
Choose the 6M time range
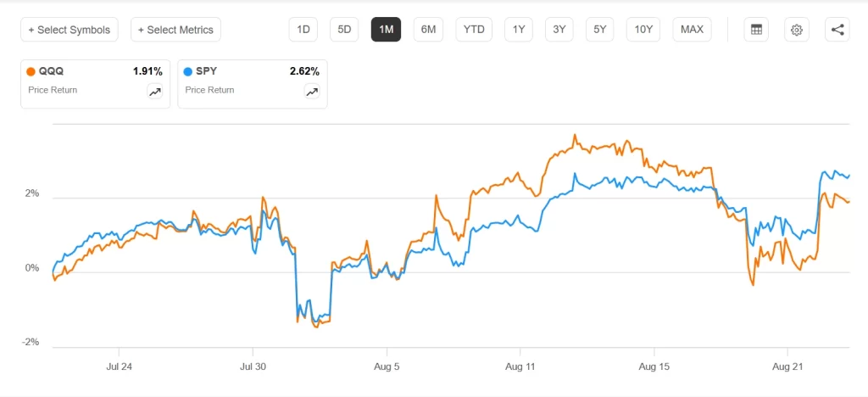[x=428, y=30]
